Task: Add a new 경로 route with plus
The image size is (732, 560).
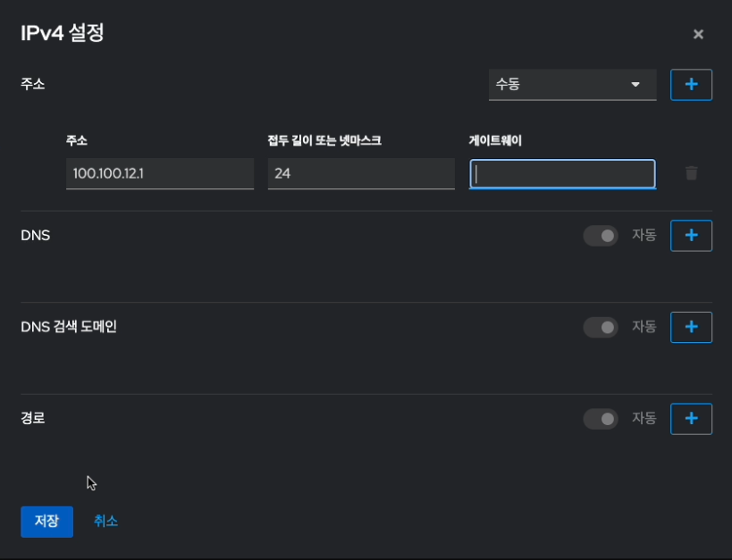Action: pyautogui.click(x=691, y=418)
